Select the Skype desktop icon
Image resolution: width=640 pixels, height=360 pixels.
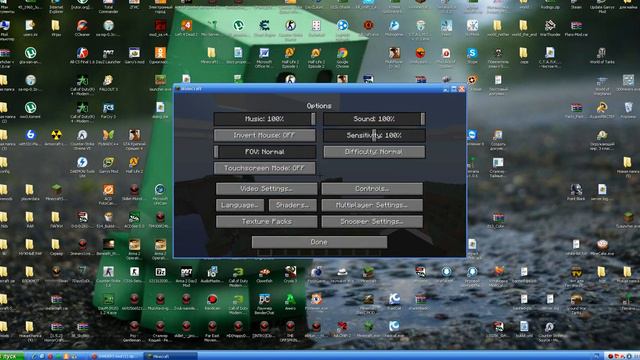[x=472, y=56]
